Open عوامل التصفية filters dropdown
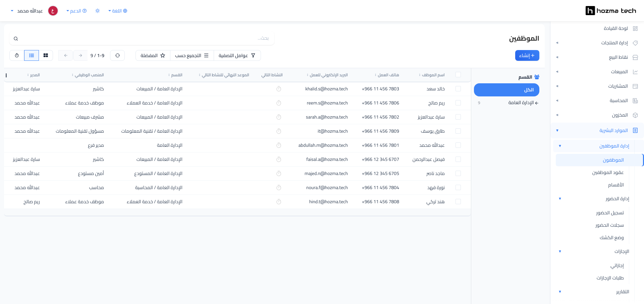The image size is (644, 304). click(x=237, y=55)
